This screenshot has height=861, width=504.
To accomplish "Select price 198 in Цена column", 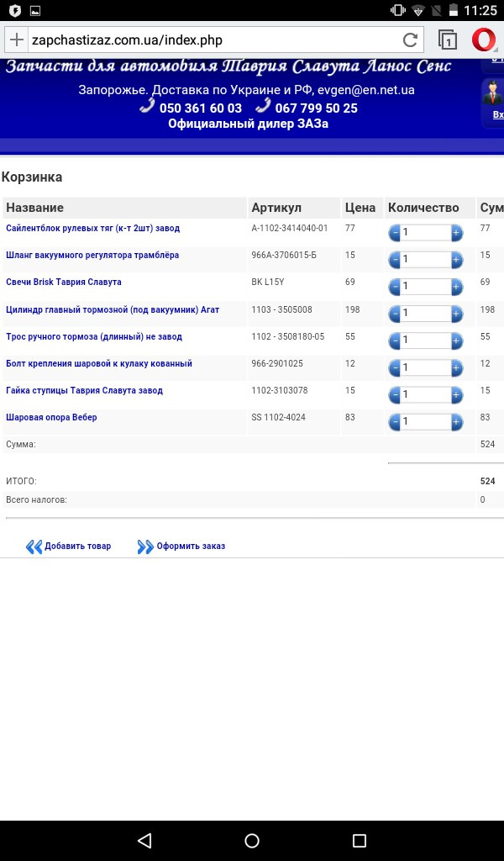I will (353, 309).
